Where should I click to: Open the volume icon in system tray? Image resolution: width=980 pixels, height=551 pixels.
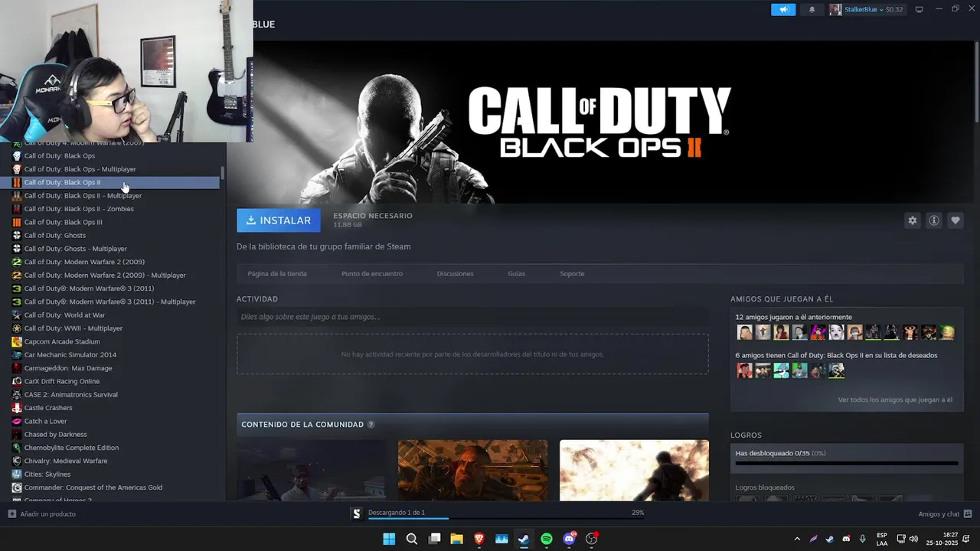tap(915, 539)
